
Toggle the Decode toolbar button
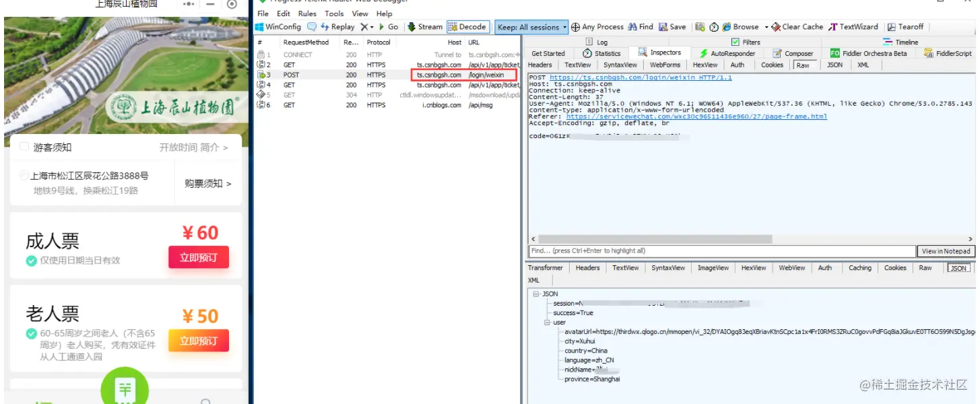(467, 27)
